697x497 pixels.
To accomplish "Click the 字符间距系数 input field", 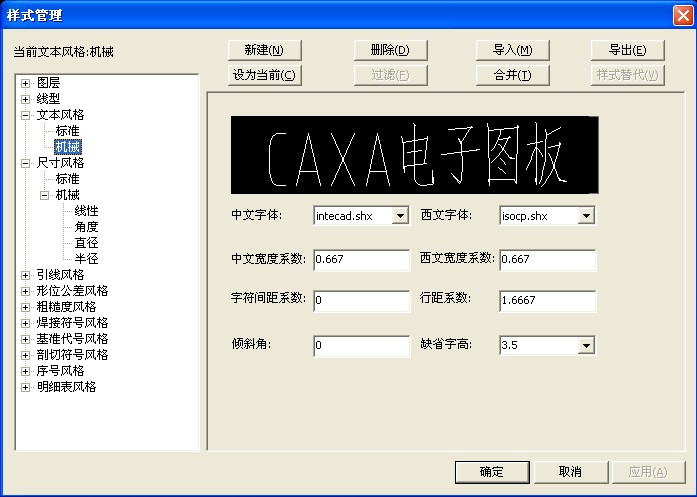I will (361, 301).
